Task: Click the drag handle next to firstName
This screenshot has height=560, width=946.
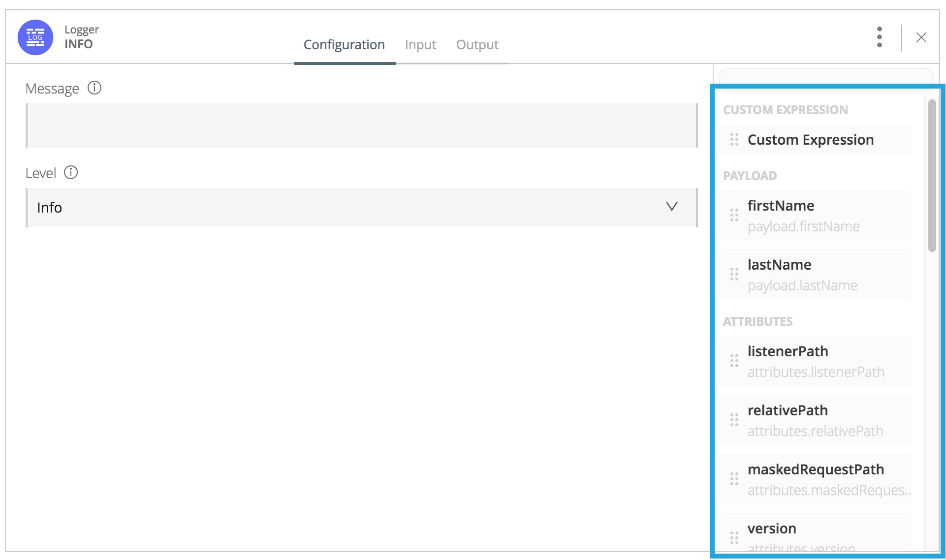Action: pos(734,215)
